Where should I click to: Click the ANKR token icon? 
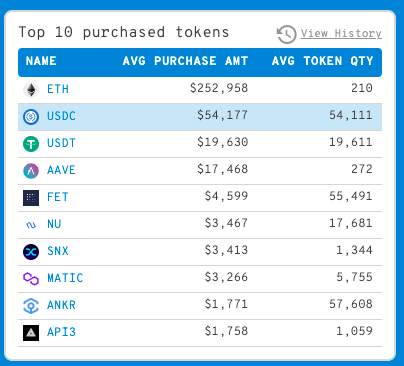(31, 306)
